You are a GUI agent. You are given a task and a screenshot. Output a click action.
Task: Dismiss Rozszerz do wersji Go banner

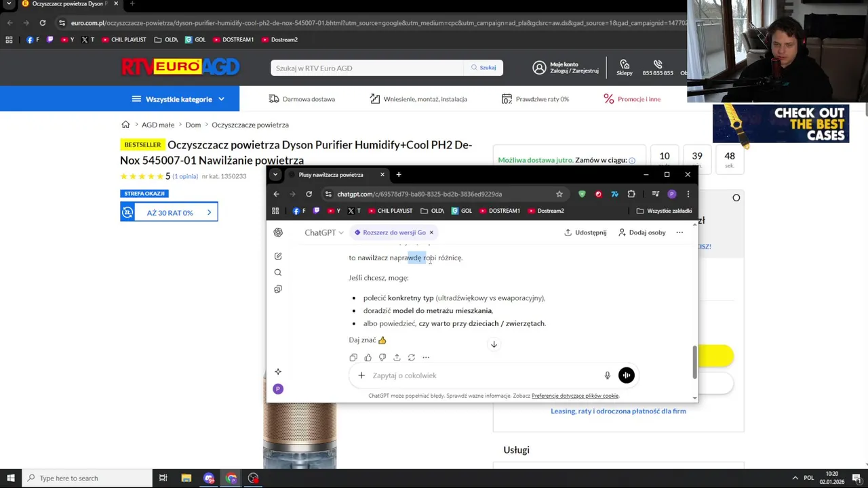(431, 232)
